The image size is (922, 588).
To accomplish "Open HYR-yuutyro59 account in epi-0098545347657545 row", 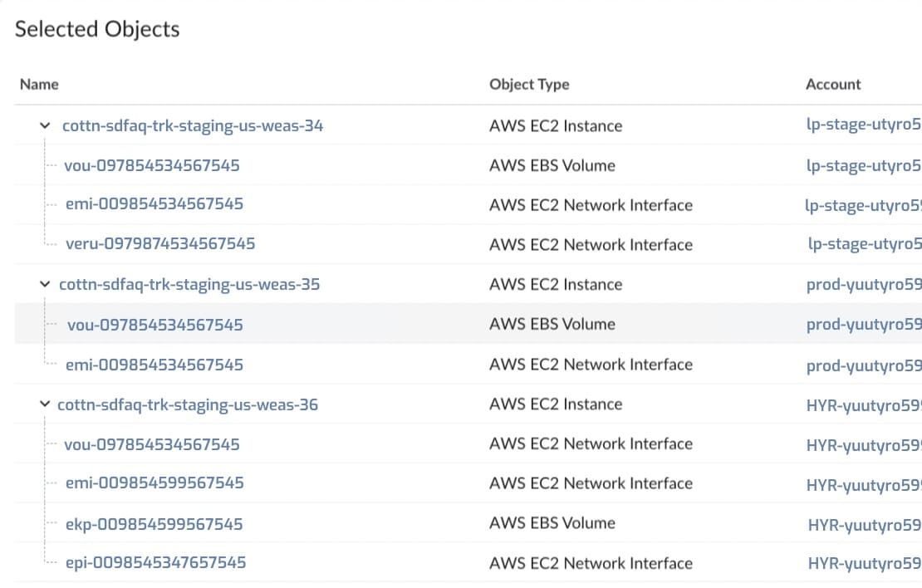I will tap(865, 564).
